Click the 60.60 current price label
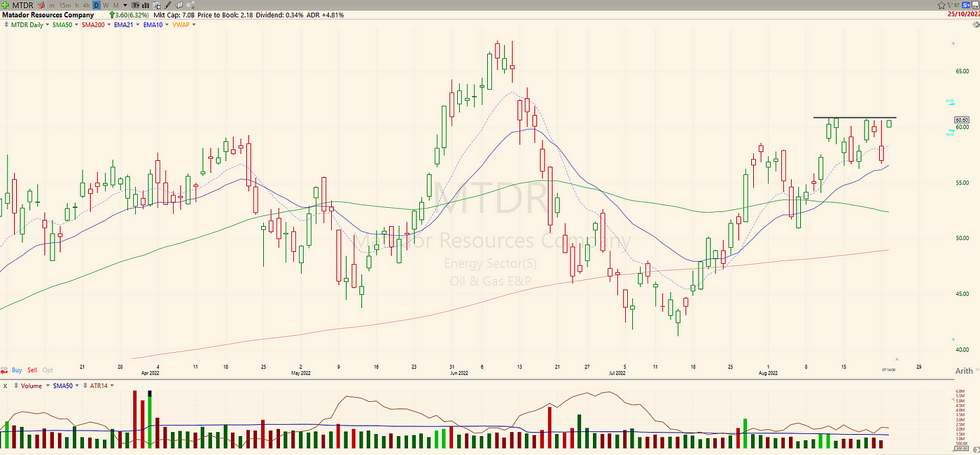 [961, 120]
